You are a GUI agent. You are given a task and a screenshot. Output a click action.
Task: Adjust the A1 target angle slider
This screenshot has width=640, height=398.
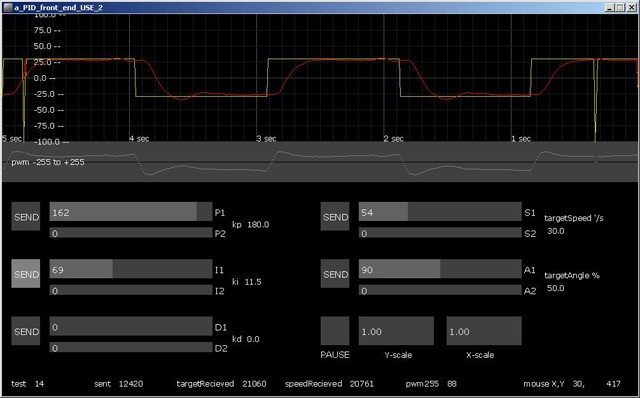[x=440, y=269]
